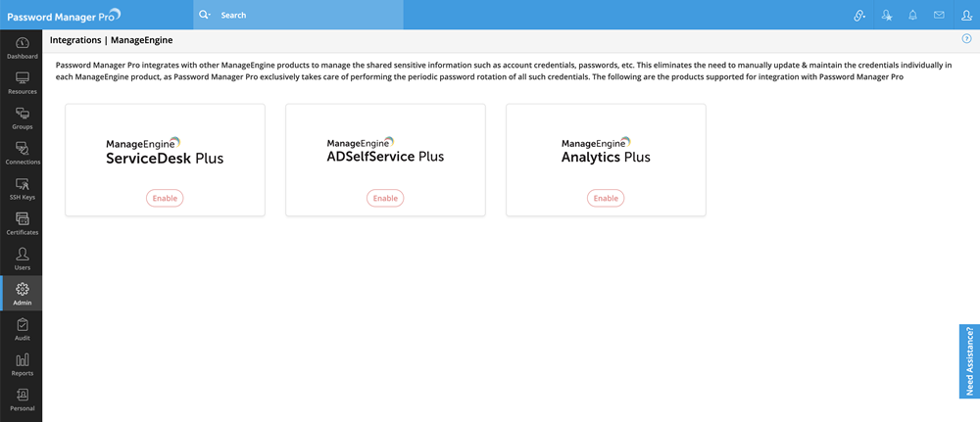Open Connections in the sidebar
Image resolution: width=980 pixels, height=422 pixels.
tap(22, 154)
